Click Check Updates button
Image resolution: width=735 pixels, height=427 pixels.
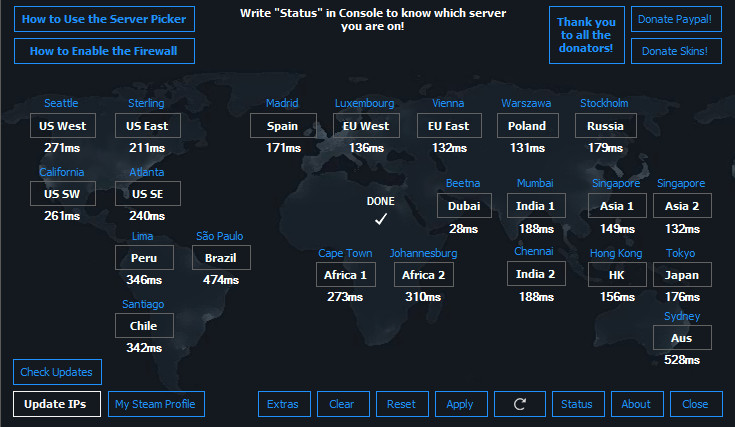pyautogui.click(x=57, y=372)
